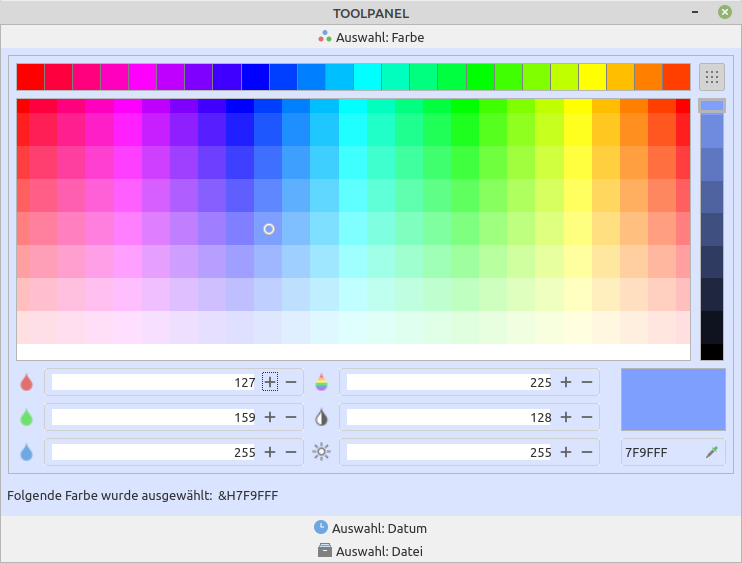Viewport: 742px width, 563px height.
Task: Expand the Auswahl: Datum section
Action: click(x=370, y=528)
